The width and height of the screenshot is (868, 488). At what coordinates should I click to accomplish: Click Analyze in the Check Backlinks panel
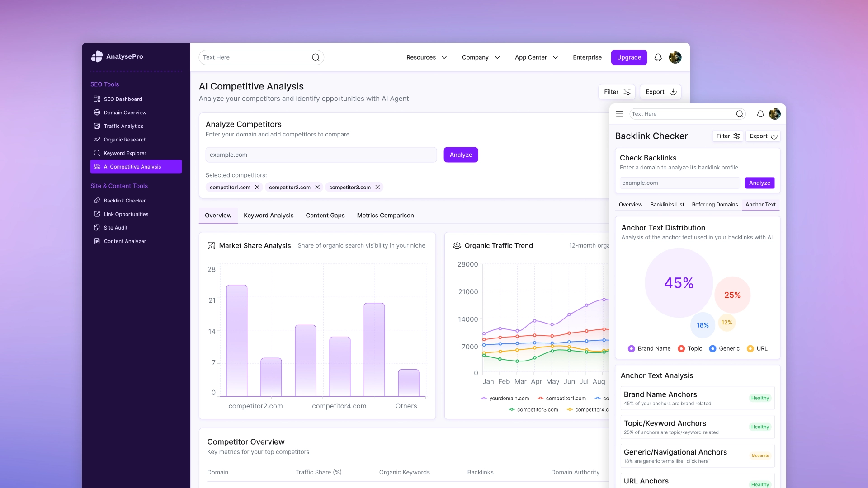(x=759, y=183)
